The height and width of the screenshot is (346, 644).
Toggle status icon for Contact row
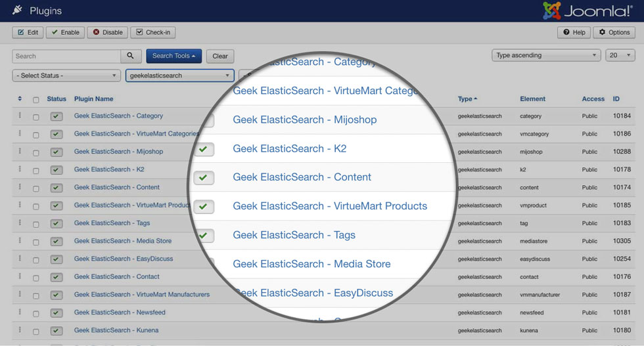57,277
